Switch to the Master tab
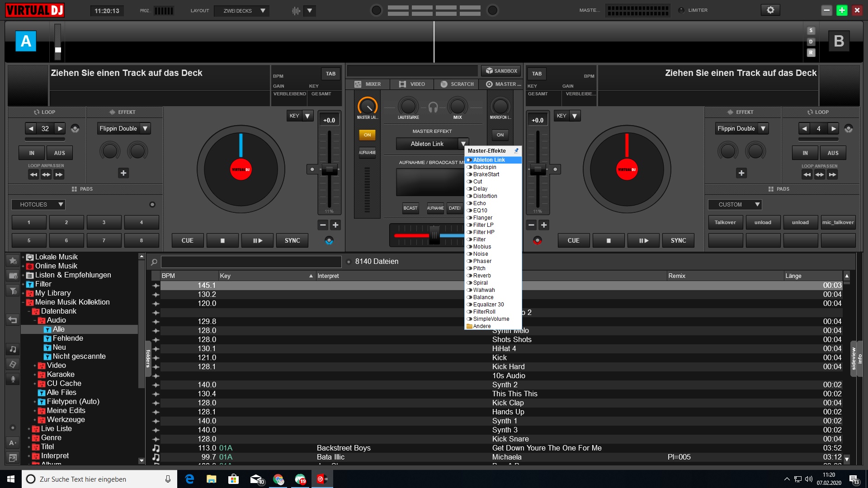Screen dimensions: 868x488 point(503,84)
